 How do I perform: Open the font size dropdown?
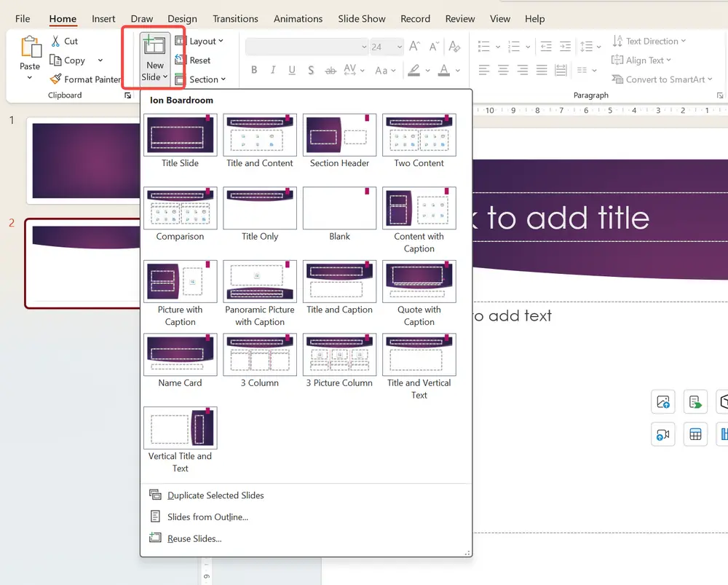pyautogui.click(x=399, y=47)
